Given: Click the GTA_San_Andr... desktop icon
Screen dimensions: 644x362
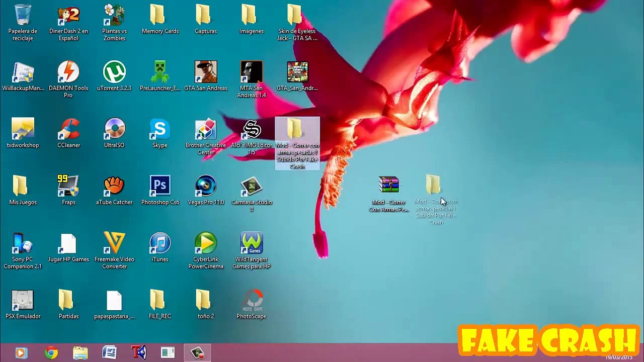Looking at the screenshot, I should tap(297, 76).
